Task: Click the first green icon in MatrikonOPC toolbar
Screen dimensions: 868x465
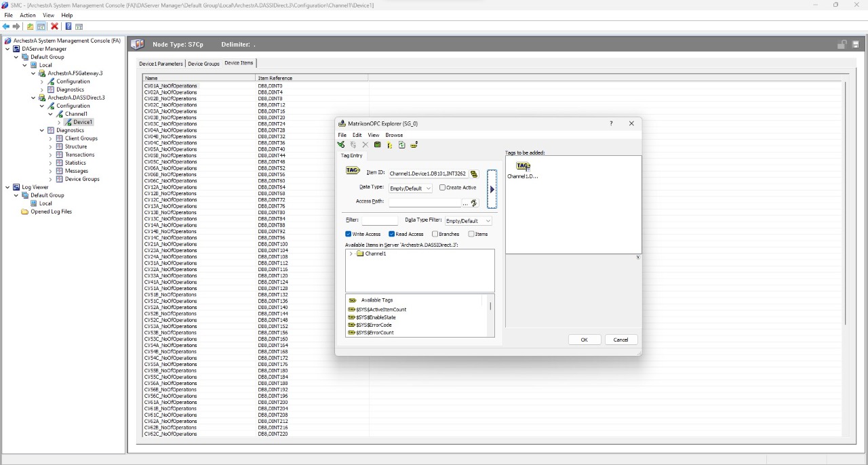Action: pyautogui.click(x=341, y=144)
